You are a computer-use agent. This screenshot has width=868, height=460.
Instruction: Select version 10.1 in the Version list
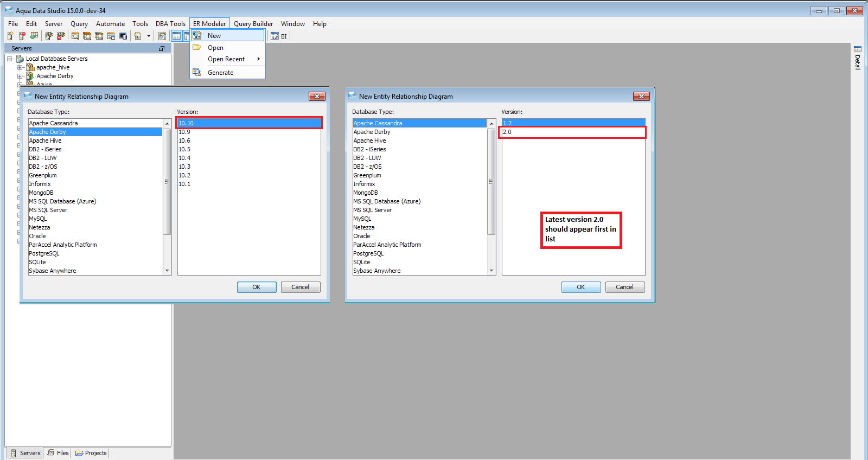click(x=249, y=184)
